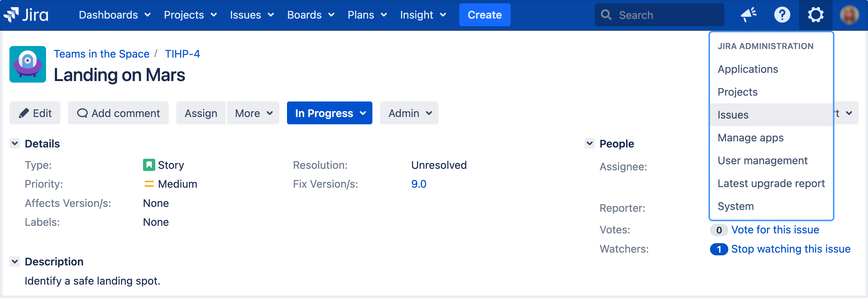This screenshot has width=868, height=298.
Task: Click the Edit pencil icon
Action: point(23,113)
